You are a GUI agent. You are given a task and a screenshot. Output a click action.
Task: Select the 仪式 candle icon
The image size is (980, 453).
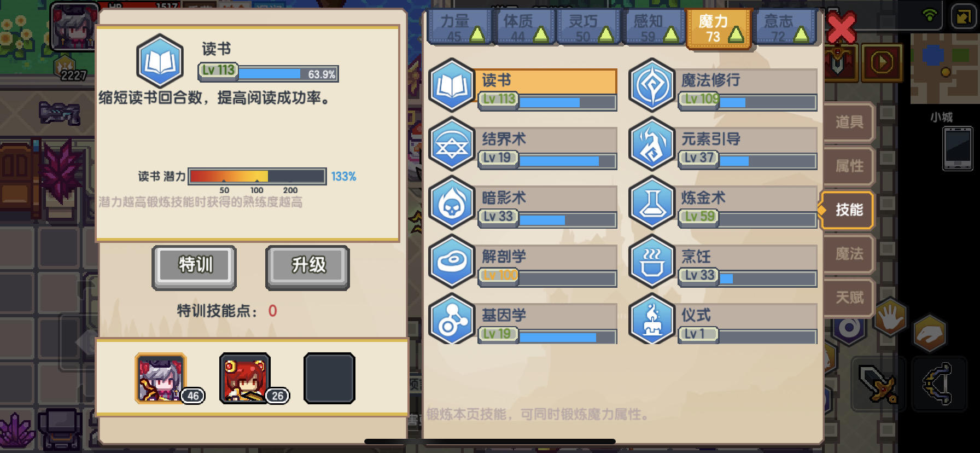pos(652,320)
